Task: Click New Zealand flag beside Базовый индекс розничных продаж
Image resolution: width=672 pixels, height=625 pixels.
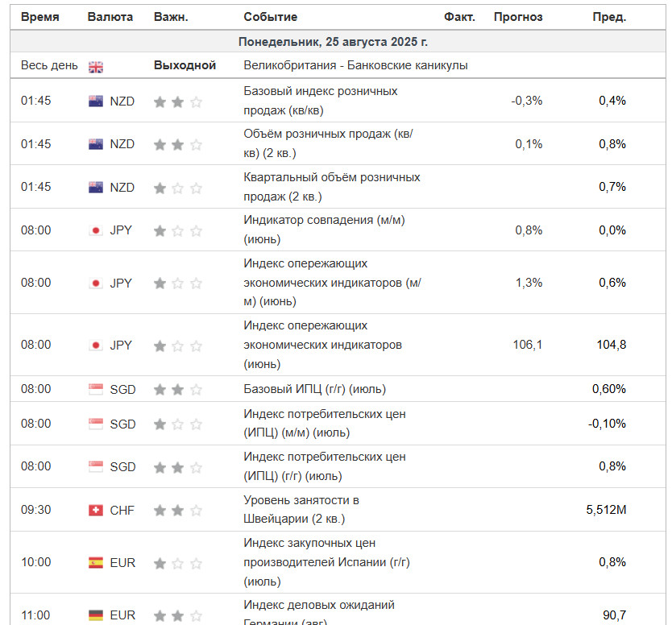Action: (x=96, y=101)
